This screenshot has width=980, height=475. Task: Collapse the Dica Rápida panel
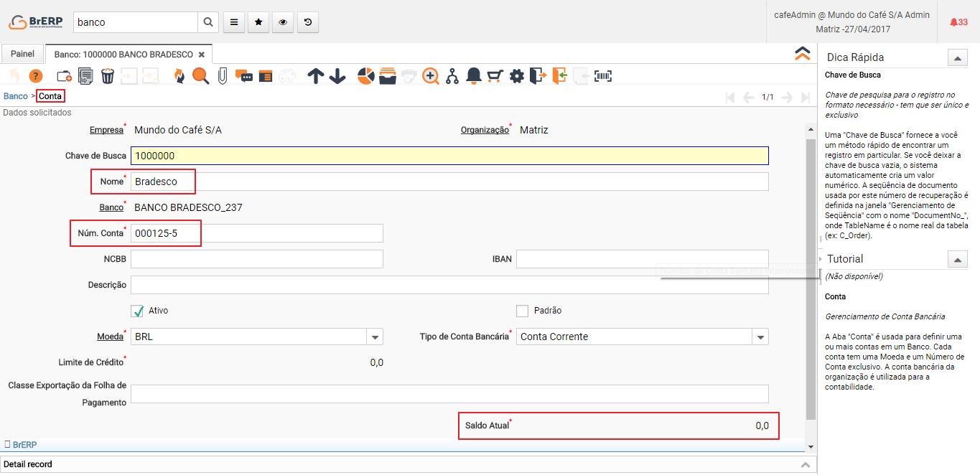(957, 58)
